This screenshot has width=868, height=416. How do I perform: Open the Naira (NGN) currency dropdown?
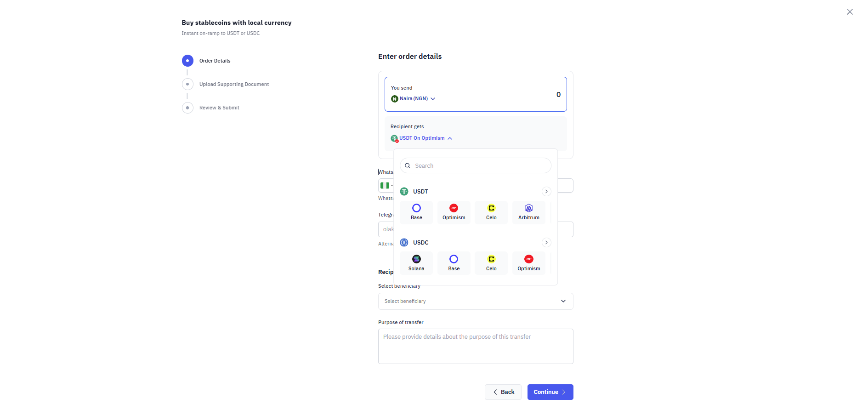[413, 99]
